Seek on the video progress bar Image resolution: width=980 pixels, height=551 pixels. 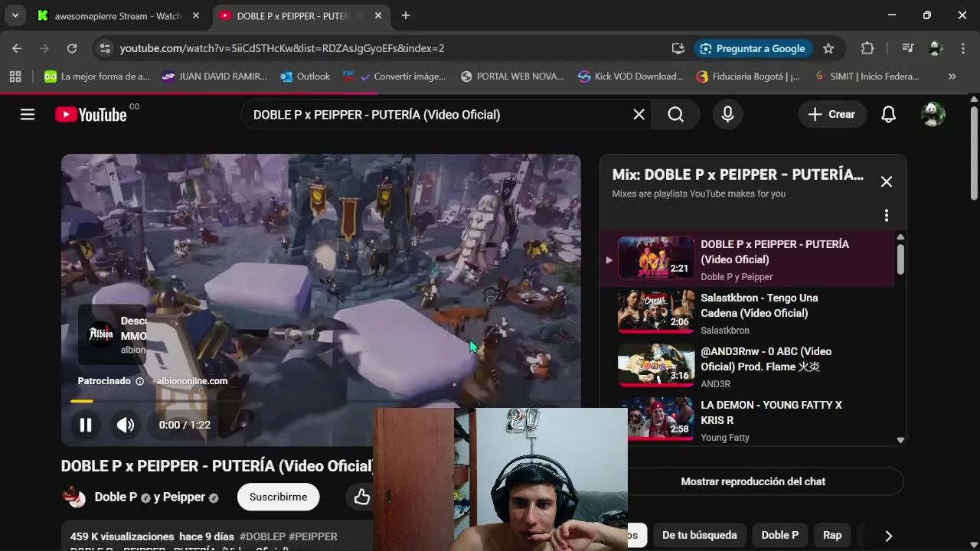321,401
